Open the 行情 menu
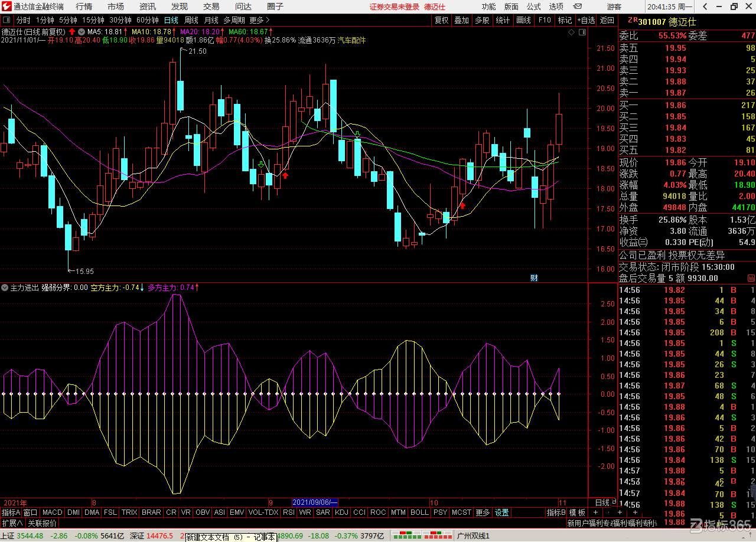The height and width of the screenshot is (542, 756). point(84,6)
